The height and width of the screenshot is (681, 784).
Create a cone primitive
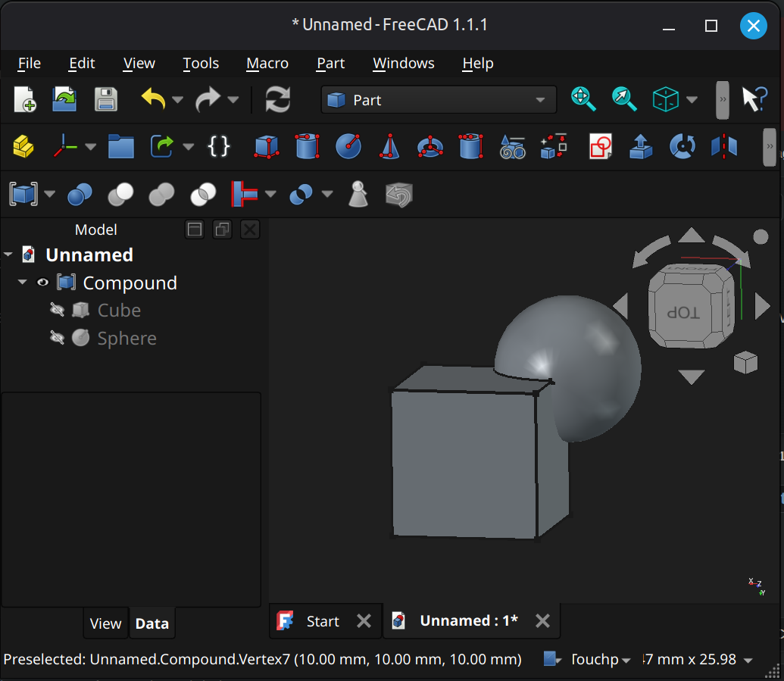[389, 146]
